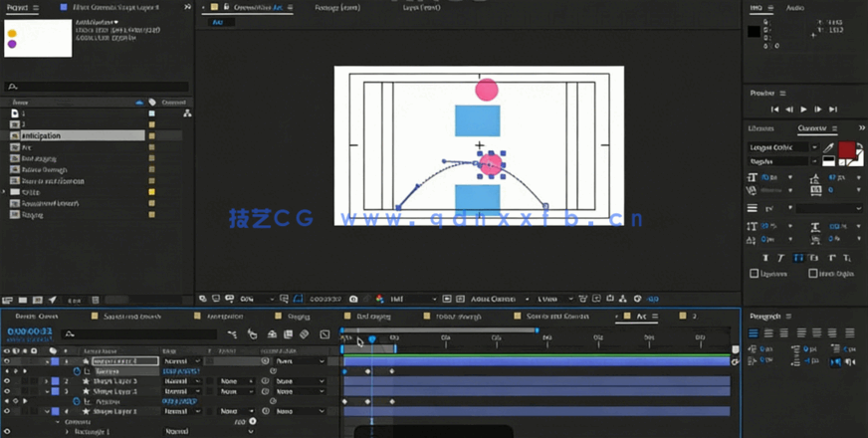Switch to the Audio panel tab
Screen dimensions: 868x438
[x=795, y=7]
